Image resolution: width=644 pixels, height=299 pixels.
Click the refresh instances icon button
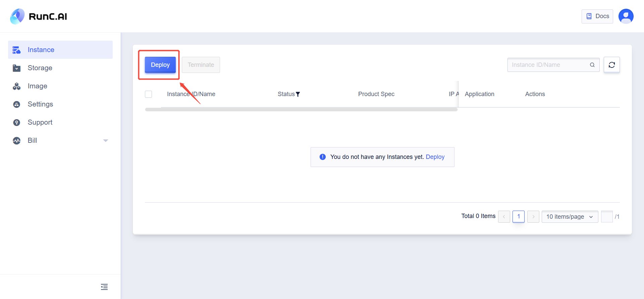(611, 65)
